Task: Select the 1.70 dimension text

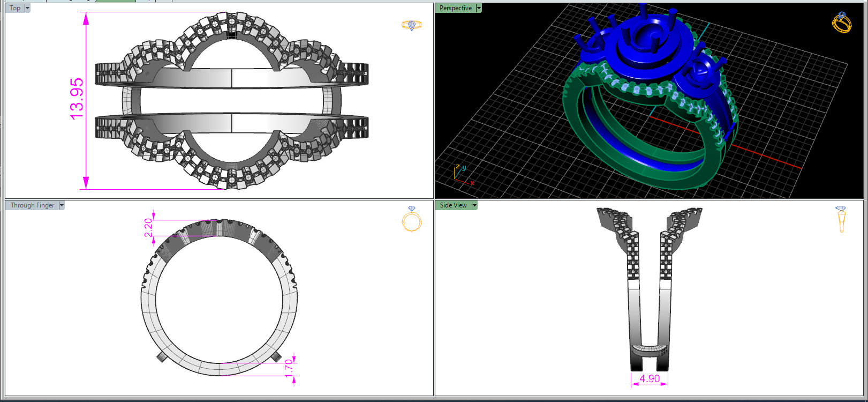Action: coord(289,368)
